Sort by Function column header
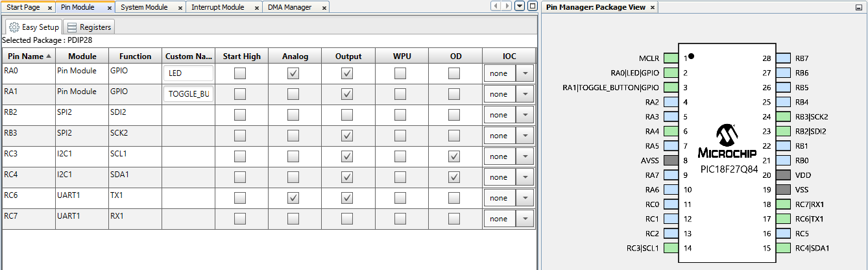868x270 pixels. click(x=136, y=56)
